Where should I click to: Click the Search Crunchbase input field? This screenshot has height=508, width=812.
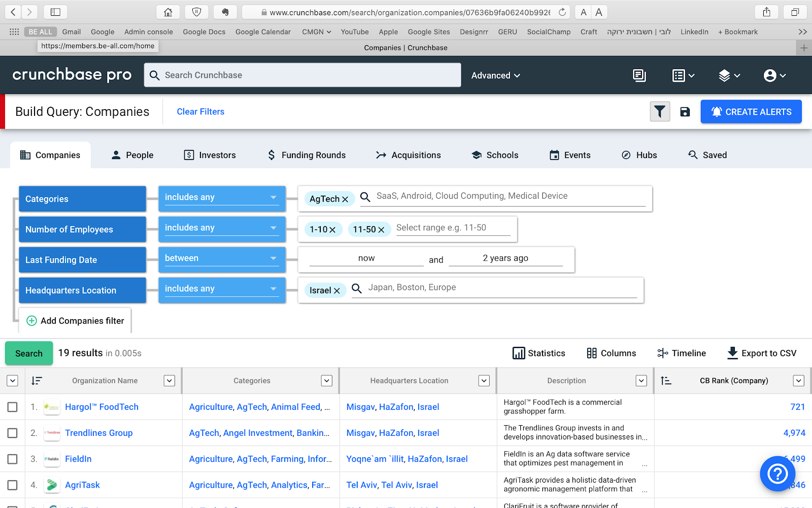tap(302, 75)
